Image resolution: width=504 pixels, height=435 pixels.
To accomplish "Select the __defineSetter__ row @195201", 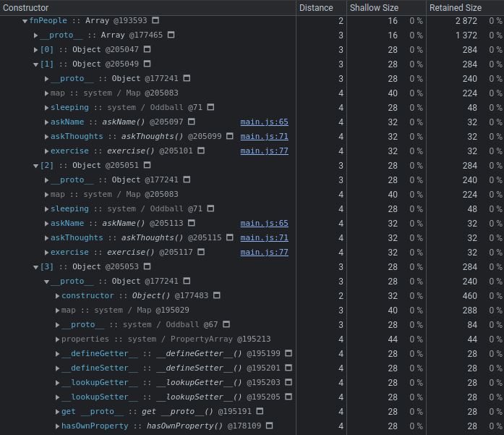I will (252, 368).
